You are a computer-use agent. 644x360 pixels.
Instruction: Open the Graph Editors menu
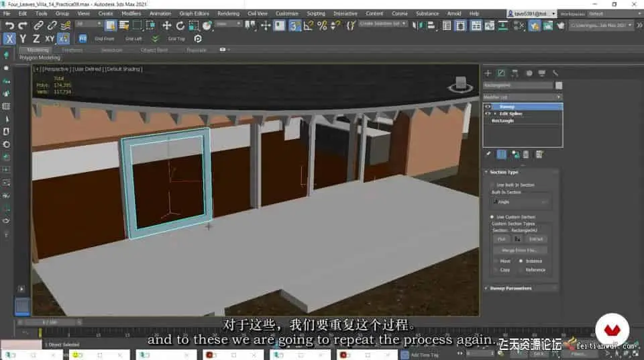click(x=194, y=13)
